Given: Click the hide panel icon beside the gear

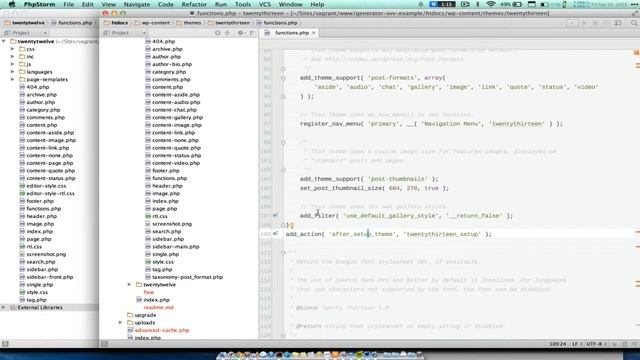Looking at the screenshot, I should coord(252,33).
